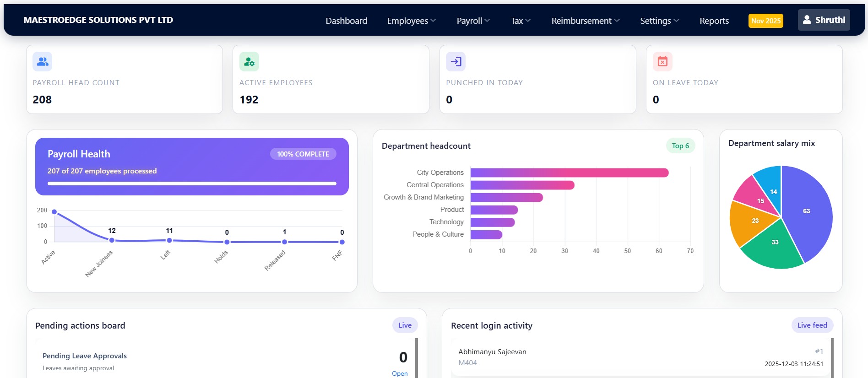This screenshot has width=868, height=378.
Task: Click the Top 6 badge in Department headcount
Action: pos(680,146)
